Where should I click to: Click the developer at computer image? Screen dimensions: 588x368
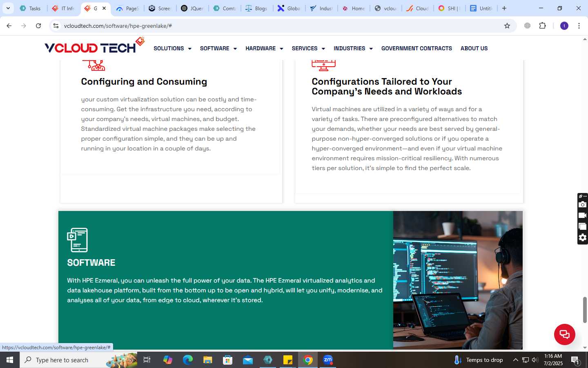pyautogui.click(x=458, y=280)
